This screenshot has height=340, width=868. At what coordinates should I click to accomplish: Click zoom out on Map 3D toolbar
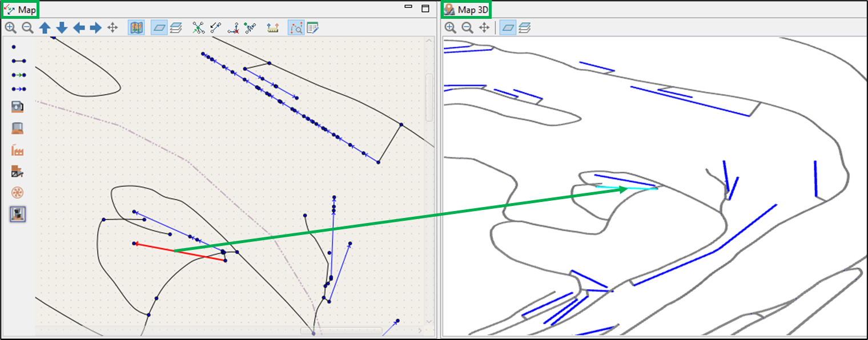tap(467, 27)
